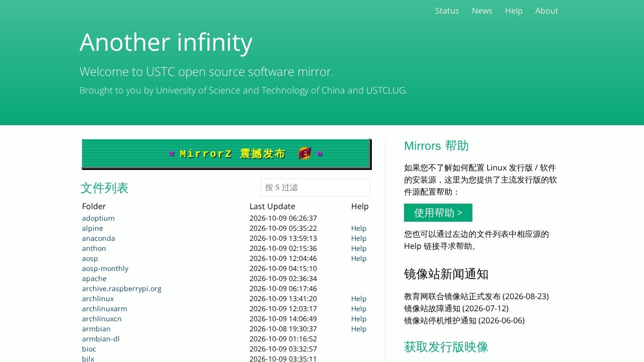Open the archlinux folder
Image resolution: width=644 pixels, height=362 pixels.
click(98, 299)
